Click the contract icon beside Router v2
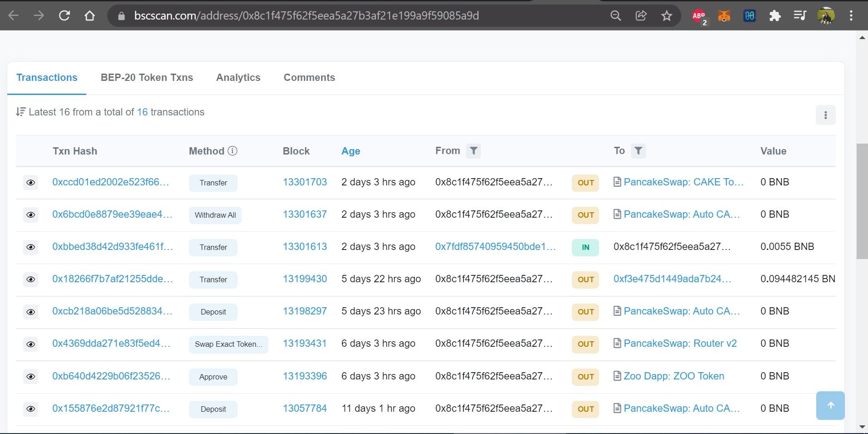This screenshot has height=434, width=868. (x=617, y=344)
